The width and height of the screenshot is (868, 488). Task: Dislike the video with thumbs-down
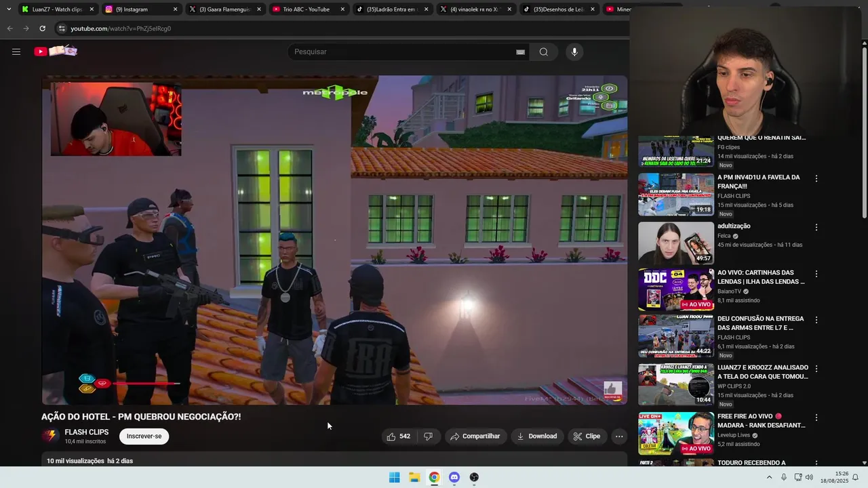click(x=428, y=436)
